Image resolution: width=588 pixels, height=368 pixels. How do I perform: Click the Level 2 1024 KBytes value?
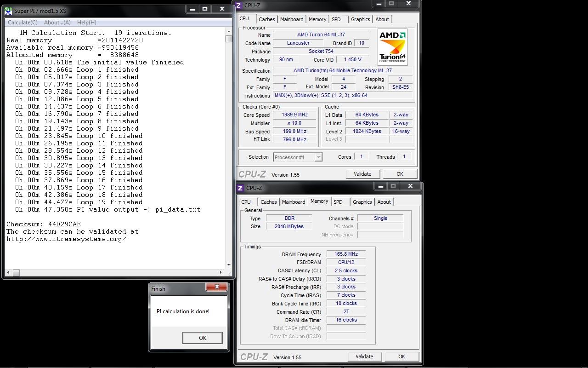point(367,132)
